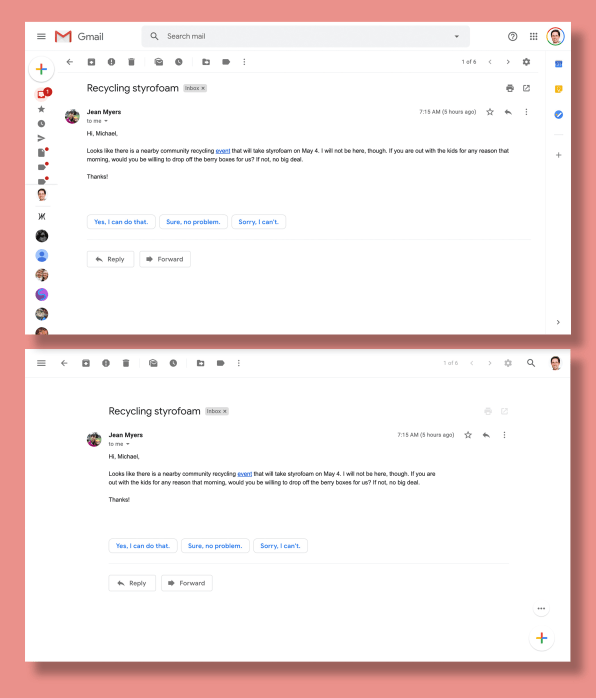Screen dimensions: 596x698
Task: Choose the 'Sure, no problem.' smart reply in the top email
Action: coord(193,222)
